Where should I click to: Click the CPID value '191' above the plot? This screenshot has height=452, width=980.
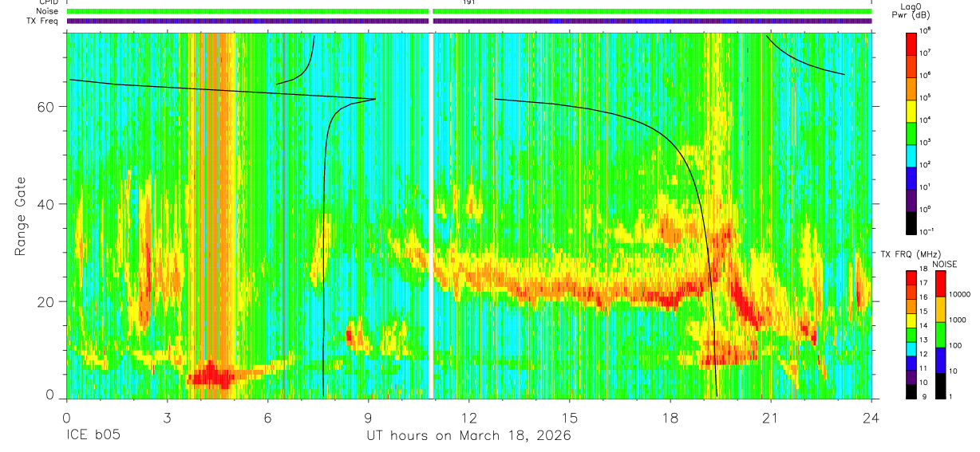click(468, 2)
